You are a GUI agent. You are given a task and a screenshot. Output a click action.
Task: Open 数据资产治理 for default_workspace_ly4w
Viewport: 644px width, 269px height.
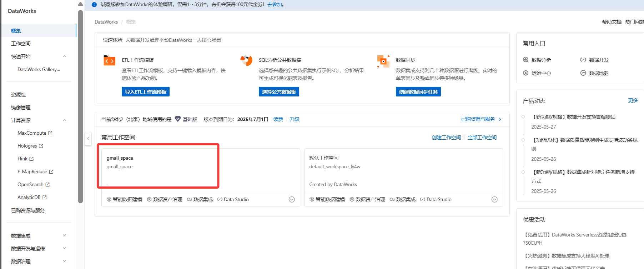tap(367, 199)
